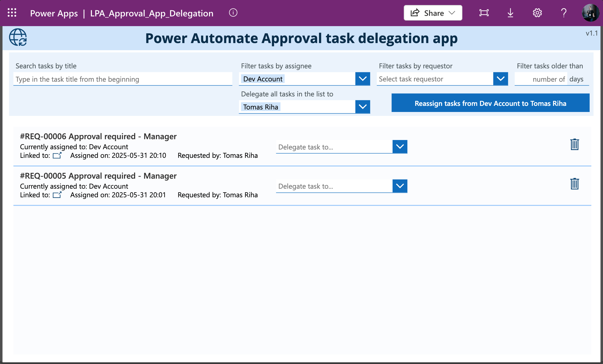Screen dimensions: 603x364
Task: Delete the #REQ-00005 task
Action: tap(574, 184)
